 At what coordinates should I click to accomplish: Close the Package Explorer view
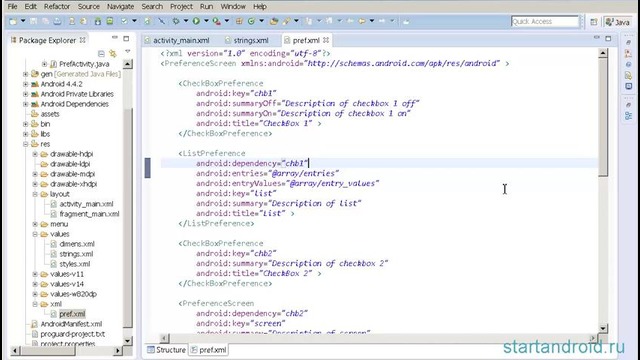click(x=82, y=40)
